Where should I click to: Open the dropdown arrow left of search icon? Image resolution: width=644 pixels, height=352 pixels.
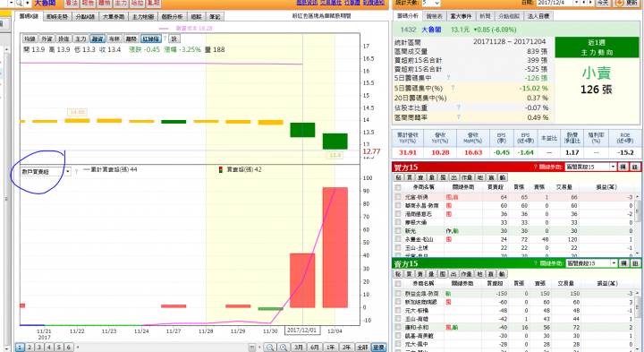(11, 3)
